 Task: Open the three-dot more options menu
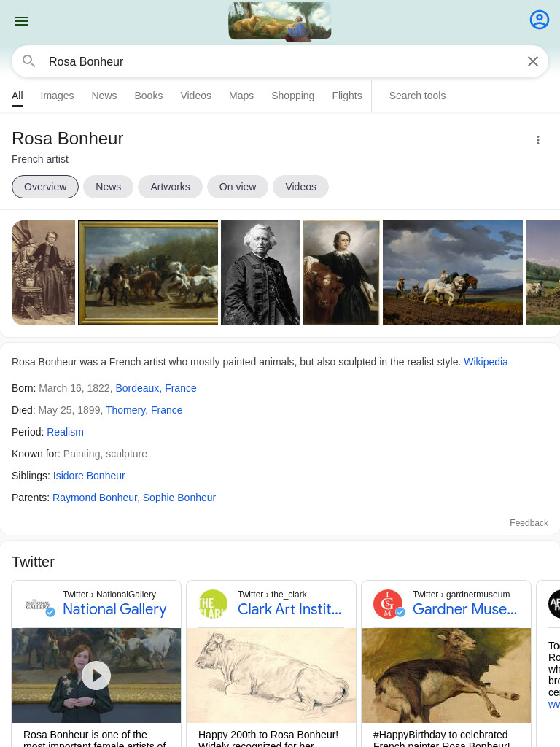(x=538, y=140)
